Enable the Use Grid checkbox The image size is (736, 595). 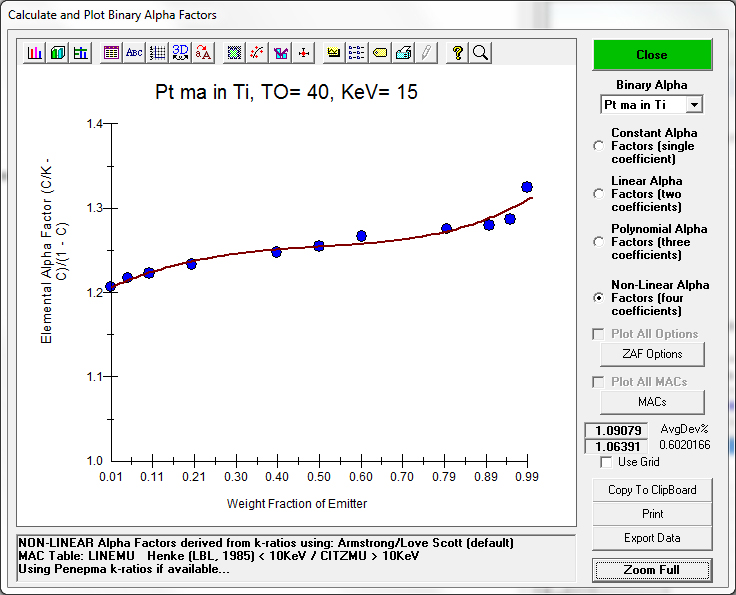click(x=606, y=462)
